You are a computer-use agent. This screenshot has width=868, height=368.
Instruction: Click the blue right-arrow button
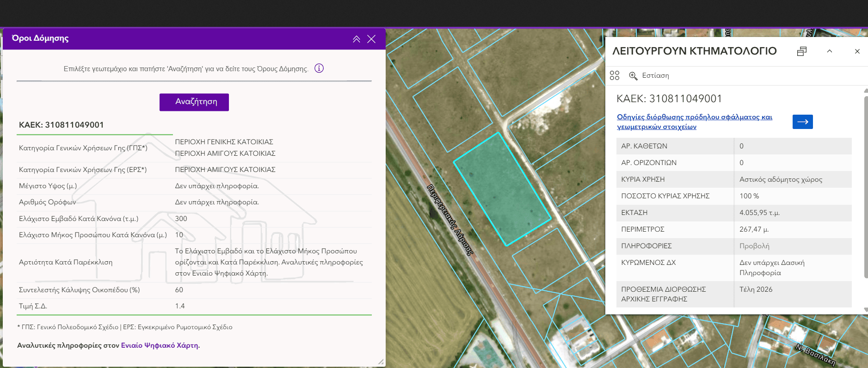(x=802, y=122)
